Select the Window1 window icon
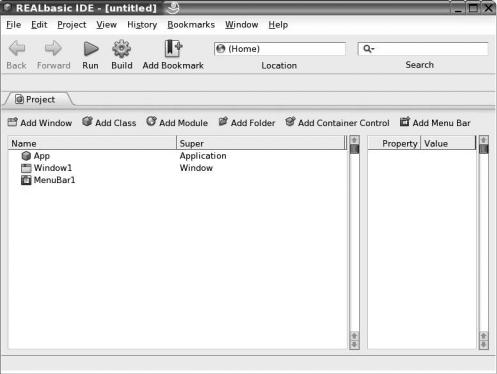This screenshot has height=374, width=497. point(26,168)
